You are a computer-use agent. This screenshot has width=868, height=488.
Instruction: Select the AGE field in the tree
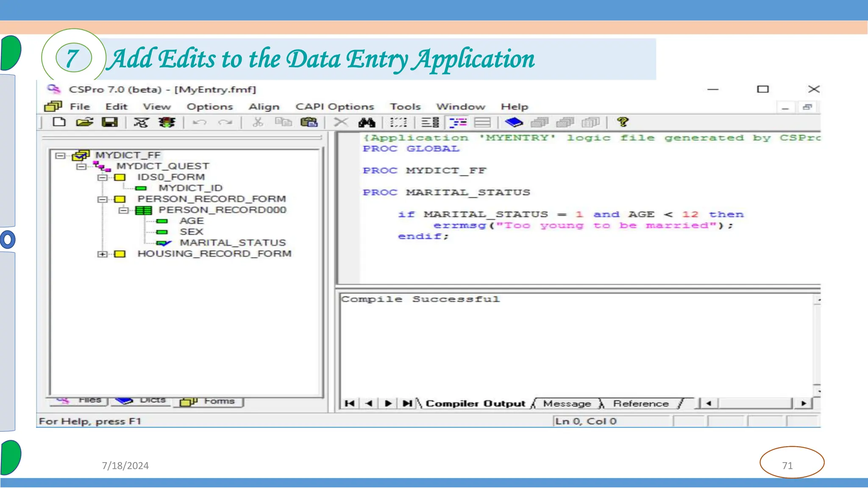pos(192,221)
